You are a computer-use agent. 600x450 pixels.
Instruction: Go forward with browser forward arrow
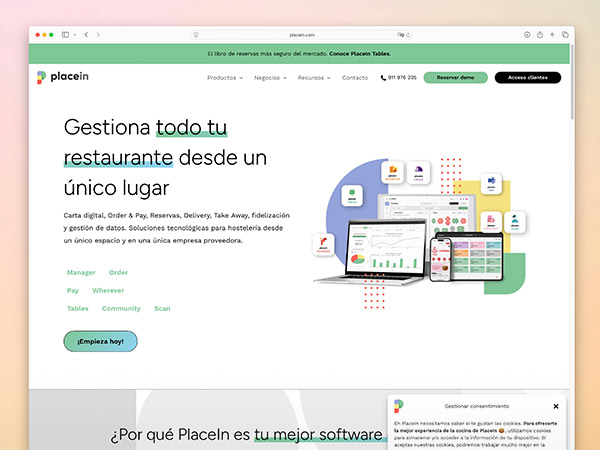98,34
